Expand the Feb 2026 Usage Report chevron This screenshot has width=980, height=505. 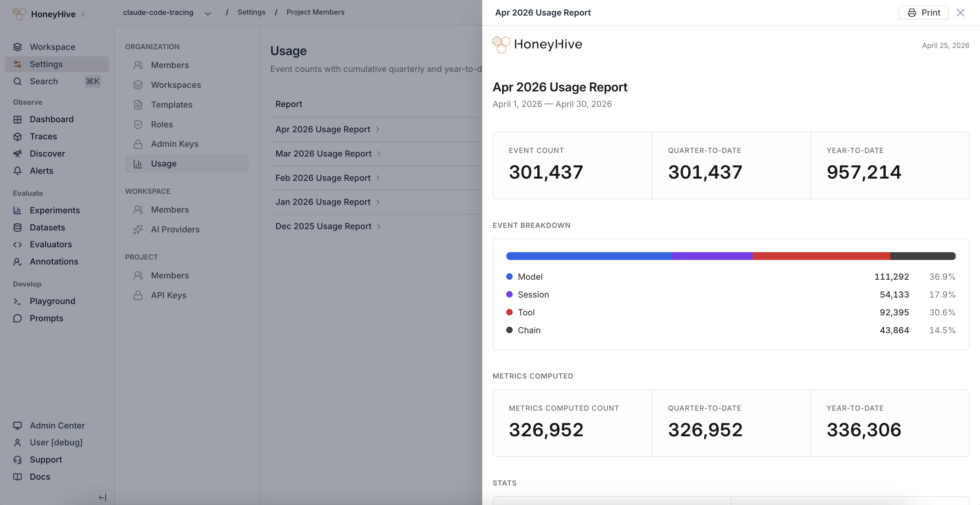click(378, 178)
